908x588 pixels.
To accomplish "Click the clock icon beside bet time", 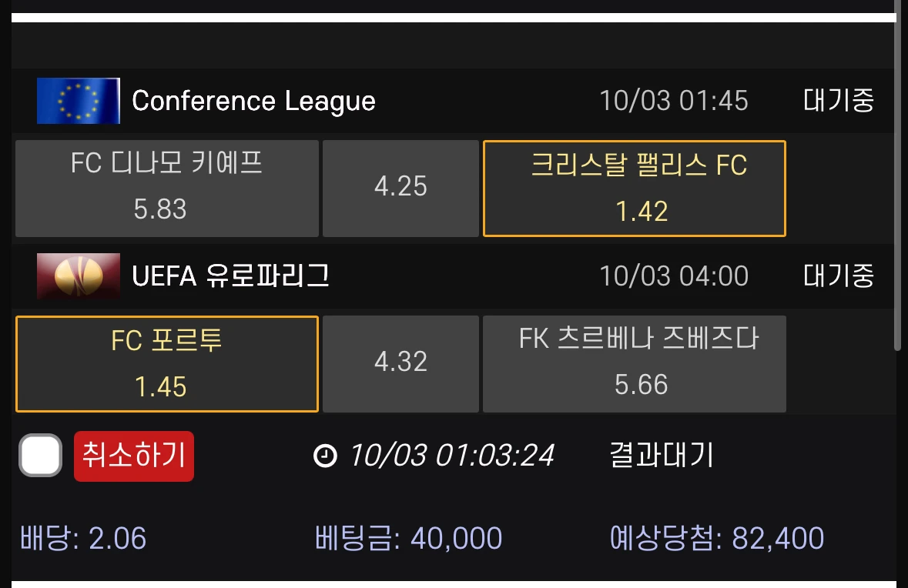I will [x=325, y=456].
